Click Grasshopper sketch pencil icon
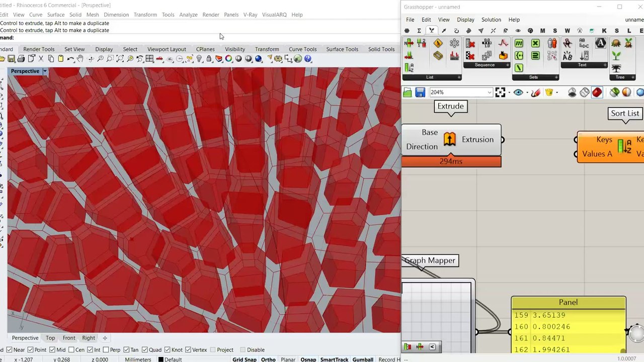Screen dimensions: 644x362 535,93
